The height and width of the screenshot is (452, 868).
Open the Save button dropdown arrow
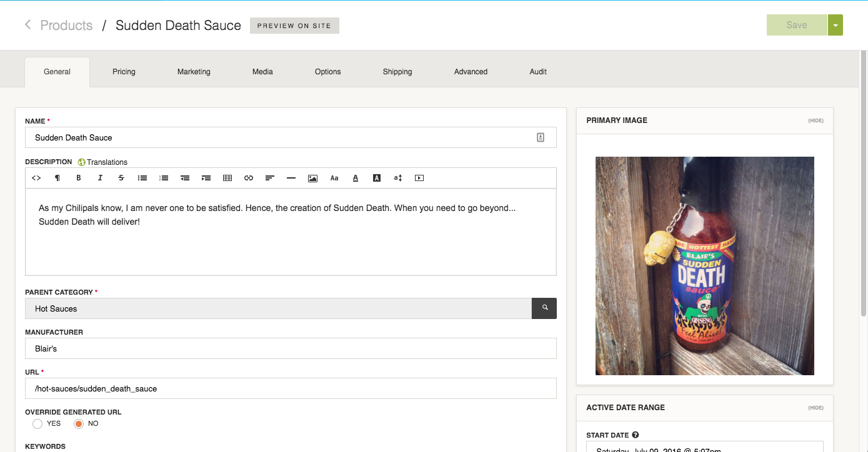click(836, 25)
